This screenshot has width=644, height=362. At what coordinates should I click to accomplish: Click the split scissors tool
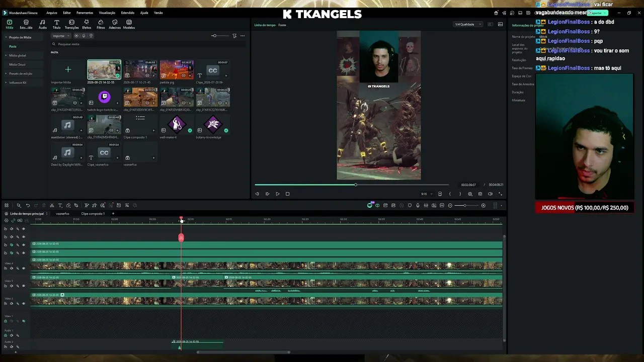52,205
